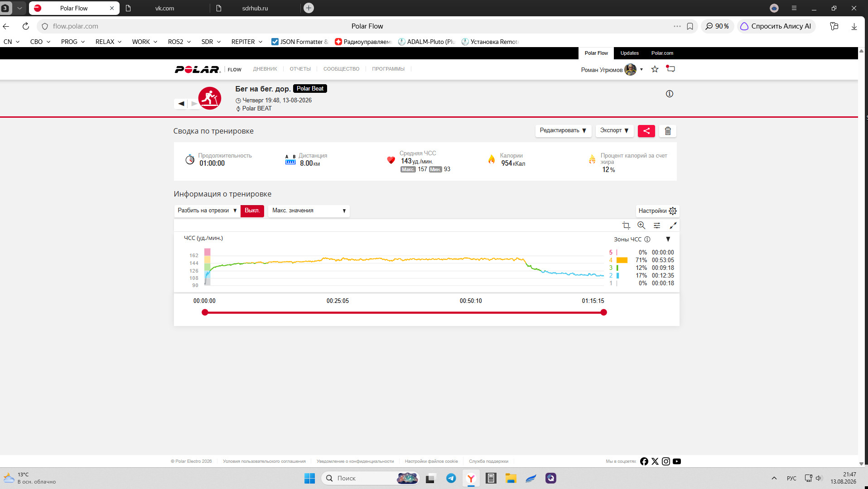Screen dimensions: 868x489
Task: Reload the page in the browser
Action: (x=26, y=26)
